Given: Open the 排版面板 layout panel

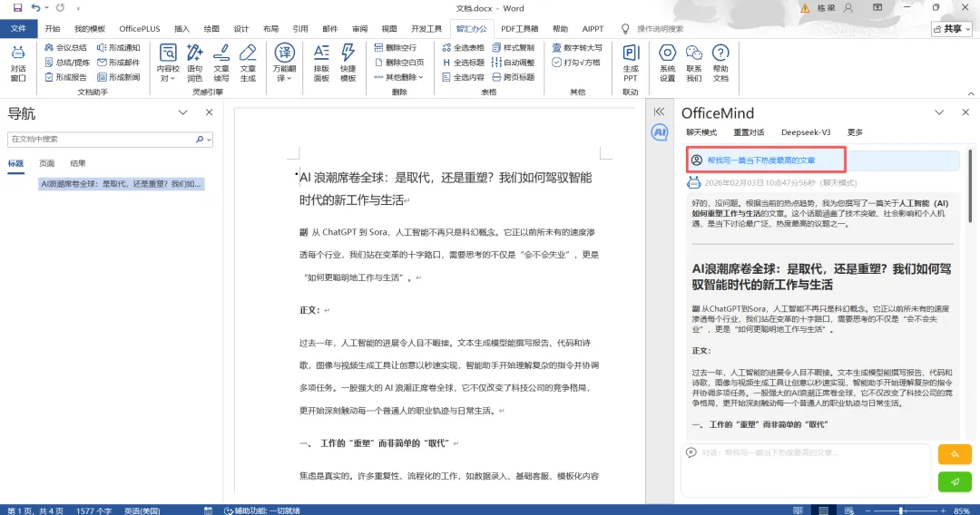Looking at the screenshot, I should pyautogui.click(x=321, y=63).
